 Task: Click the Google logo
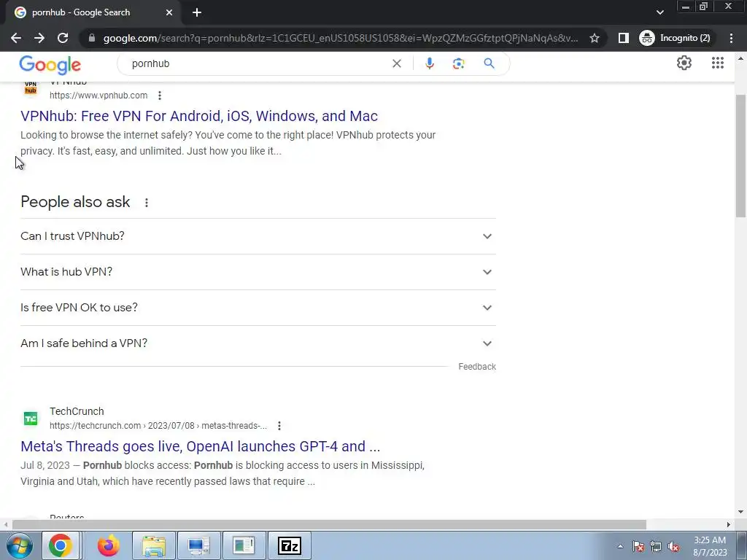[x=50, y=64]
